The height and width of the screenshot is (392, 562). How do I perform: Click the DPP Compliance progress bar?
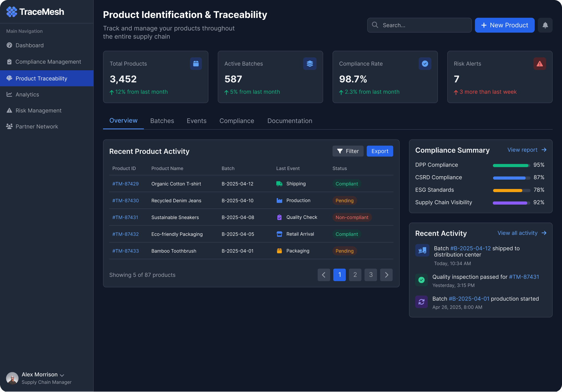(511, 166)
